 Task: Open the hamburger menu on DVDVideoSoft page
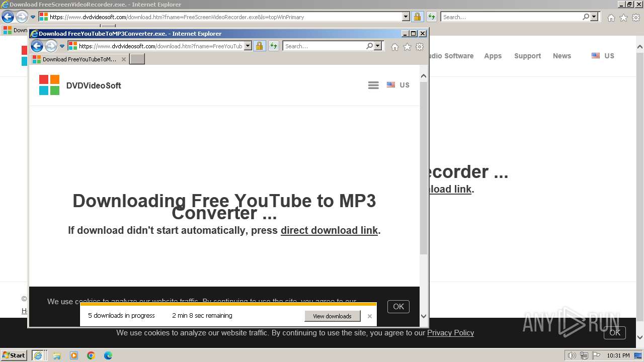pyautogui.click(x=373, y=85)
